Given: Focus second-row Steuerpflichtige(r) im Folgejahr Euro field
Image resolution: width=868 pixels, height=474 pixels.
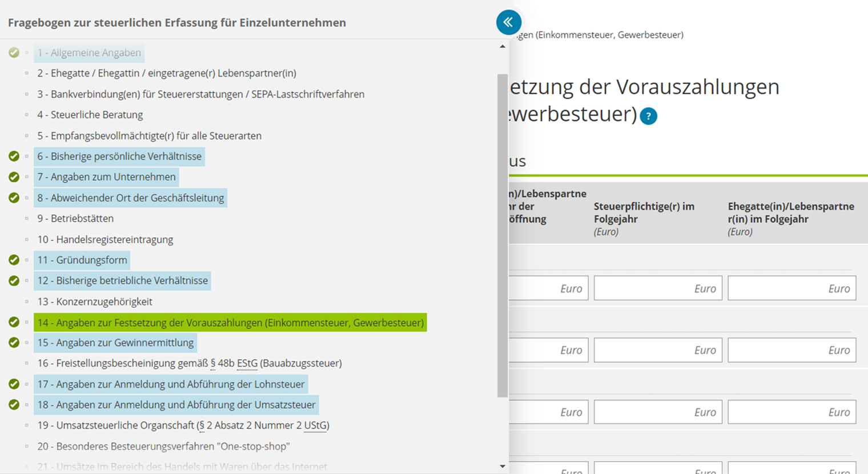Looking at the screenshot, I should point(658,350).
